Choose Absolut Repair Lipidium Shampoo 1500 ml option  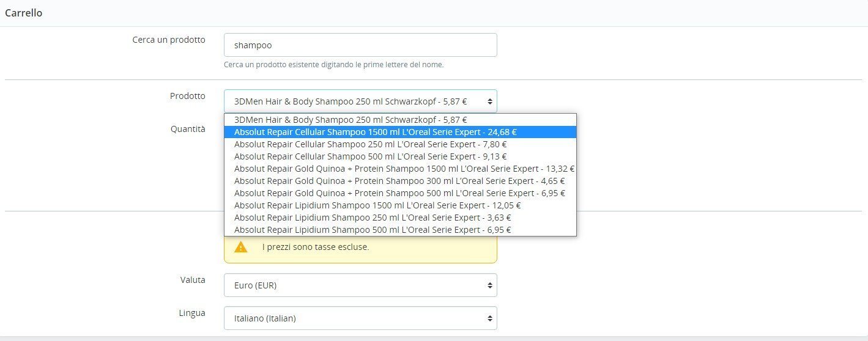coord(400,205)
